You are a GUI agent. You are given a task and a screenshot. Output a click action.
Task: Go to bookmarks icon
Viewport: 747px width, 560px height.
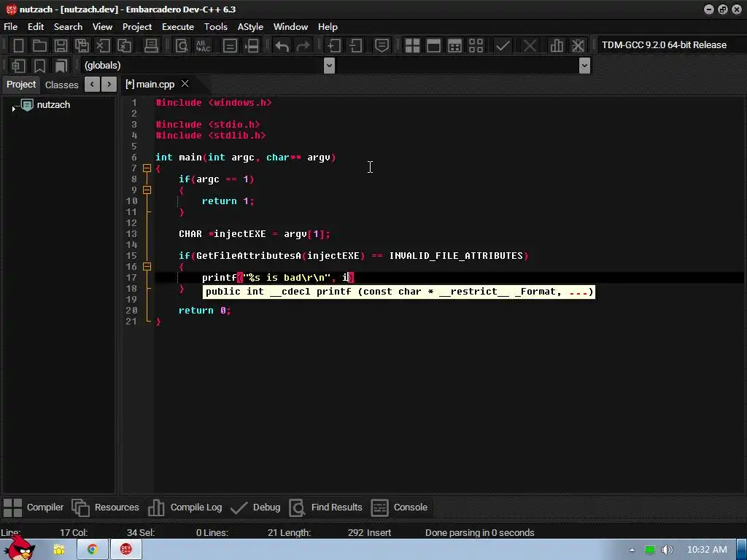(x=61, y=66)
